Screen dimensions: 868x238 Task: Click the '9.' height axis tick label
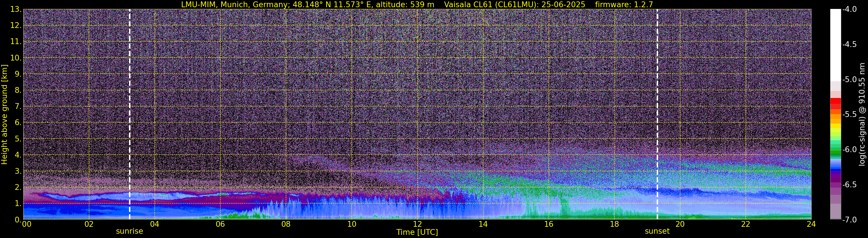click(18, 74)
